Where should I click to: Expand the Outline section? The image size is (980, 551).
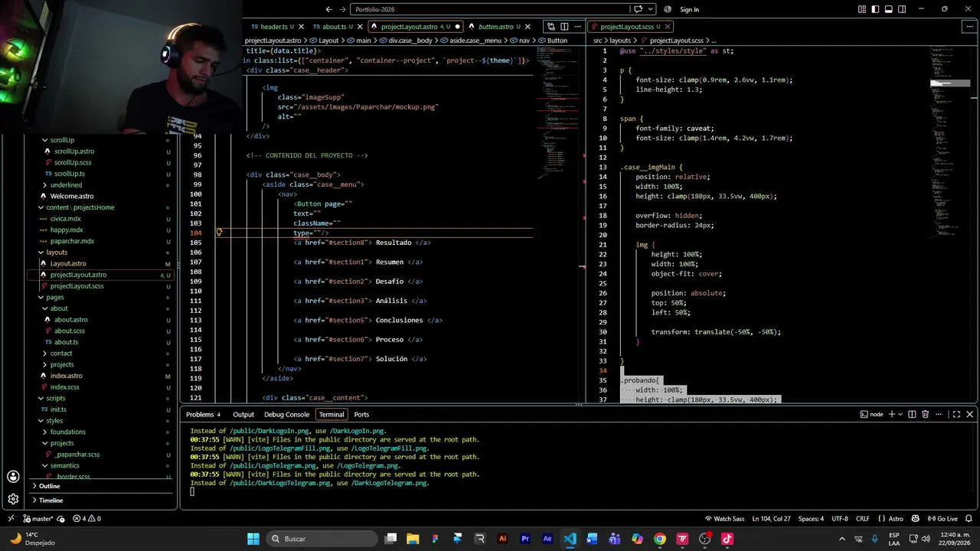click(49, 486)
